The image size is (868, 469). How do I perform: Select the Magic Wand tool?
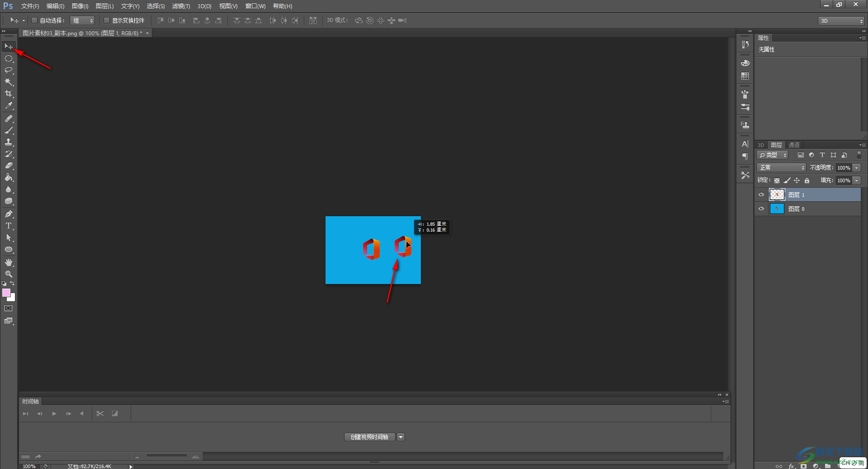pos(9,82)
